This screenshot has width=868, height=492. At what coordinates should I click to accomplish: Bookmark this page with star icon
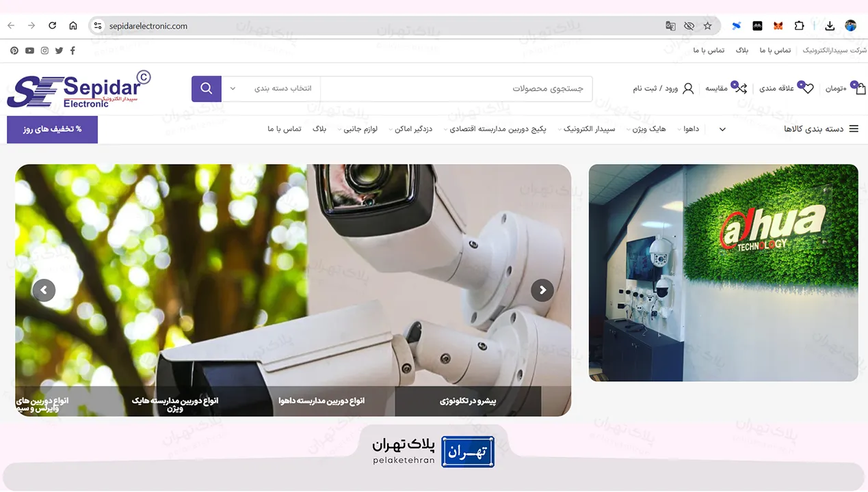click(707, 26)
